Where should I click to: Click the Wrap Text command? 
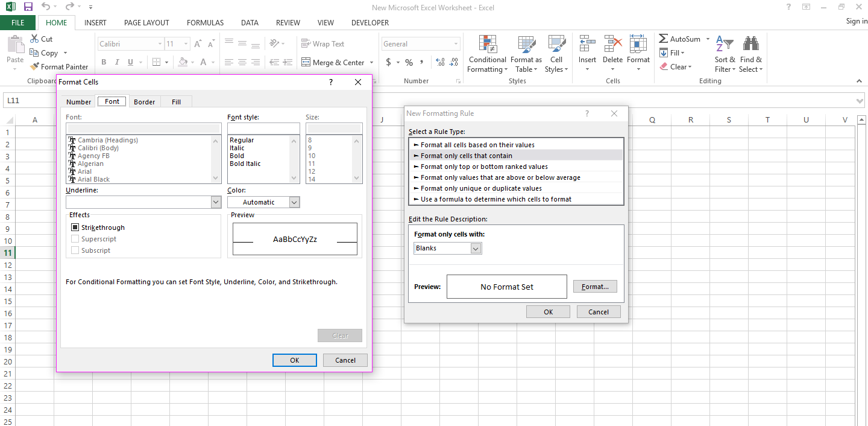[x=322, y=43]
